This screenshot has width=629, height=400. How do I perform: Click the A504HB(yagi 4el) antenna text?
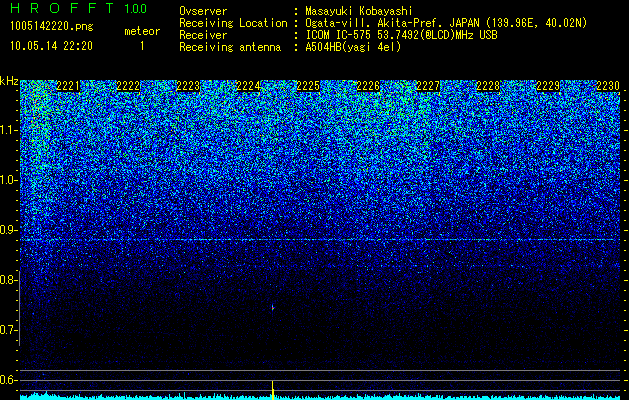353,47
